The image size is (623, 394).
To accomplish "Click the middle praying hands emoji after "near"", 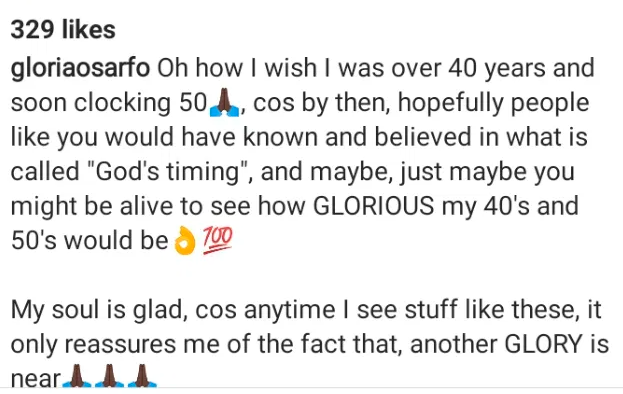I will coord(110,376).
